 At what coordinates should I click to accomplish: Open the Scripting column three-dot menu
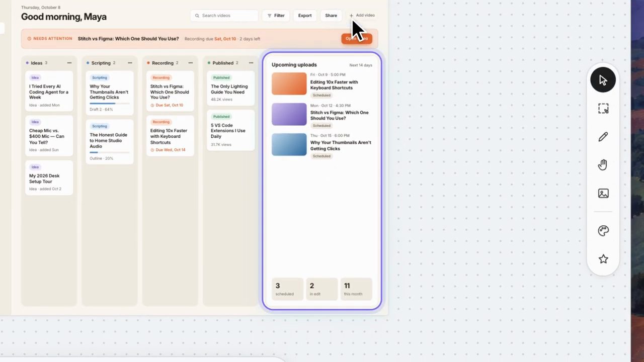point(130,63)
